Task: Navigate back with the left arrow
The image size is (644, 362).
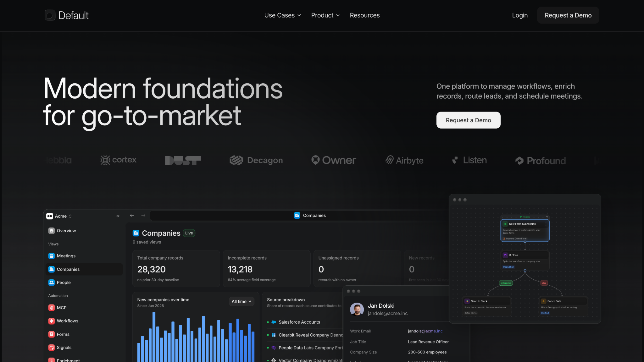Action: point(132,216)
